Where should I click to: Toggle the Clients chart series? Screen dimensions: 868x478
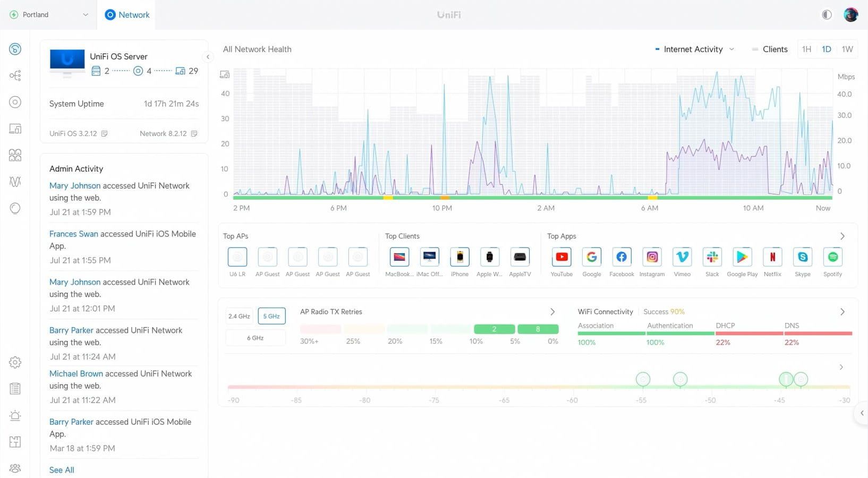click(770, 49)
